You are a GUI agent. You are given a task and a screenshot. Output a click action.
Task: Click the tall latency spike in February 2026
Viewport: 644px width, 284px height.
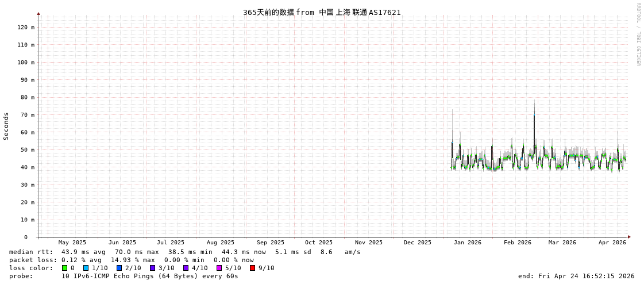pos(534,115)
